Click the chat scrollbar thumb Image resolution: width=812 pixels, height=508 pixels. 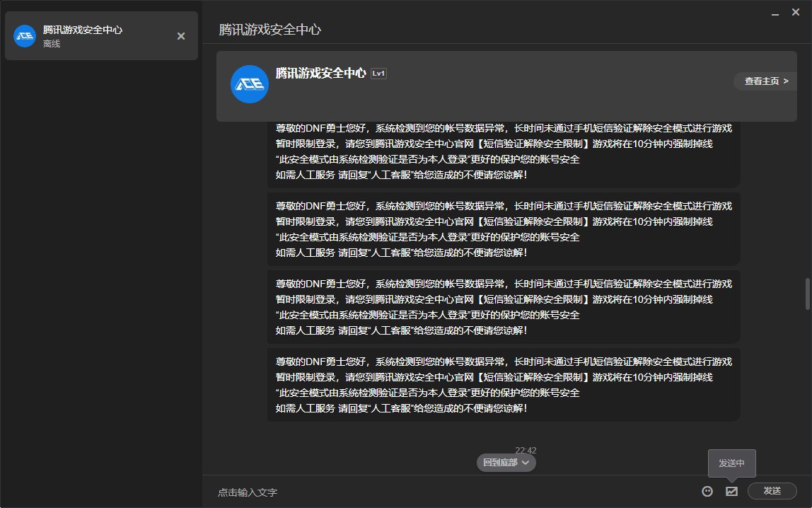807,294
